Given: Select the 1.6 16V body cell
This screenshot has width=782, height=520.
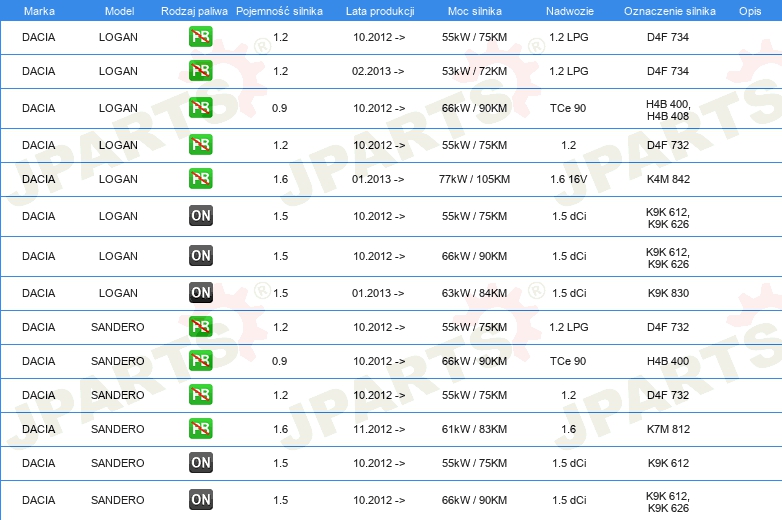Looking at the screenshot, I should (569, 179).
